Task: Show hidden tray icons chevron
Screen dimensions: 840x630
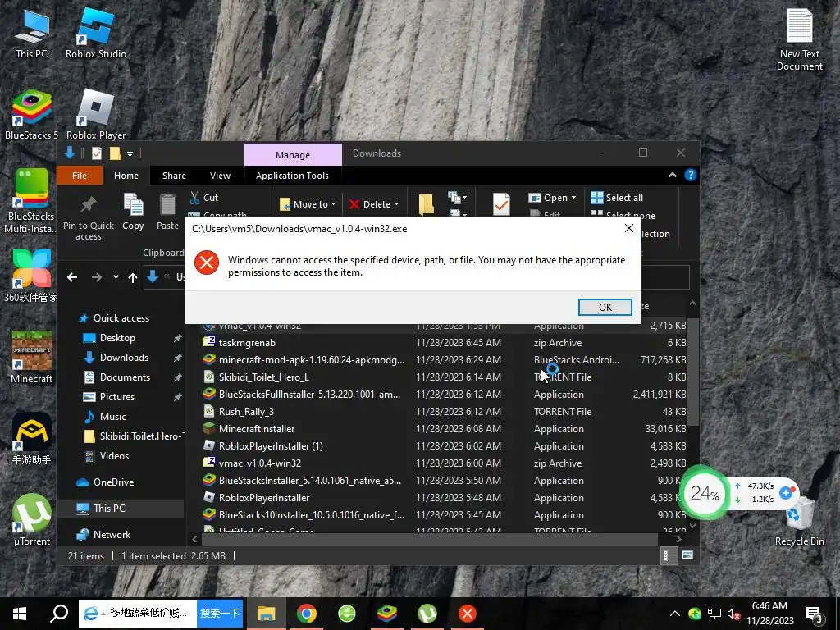Action: [x=675, y=614]
